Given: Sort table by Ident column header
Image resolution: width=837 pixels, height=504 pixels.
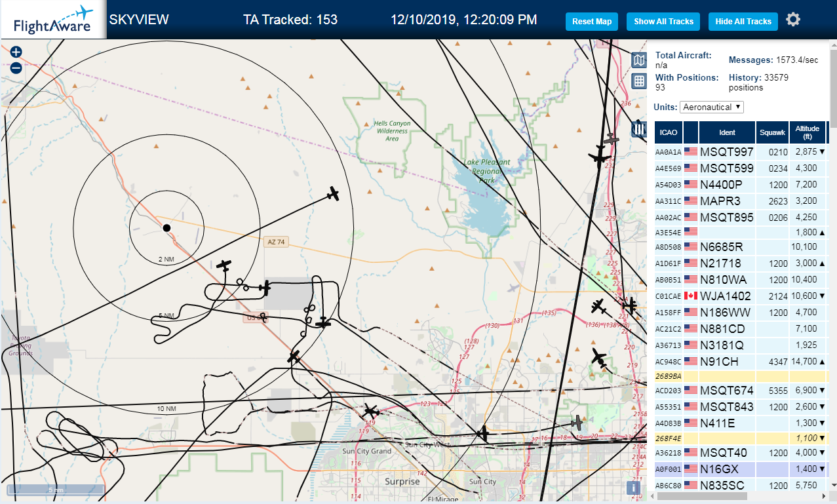Looking at the screenshot, I should click(x=728, y=132).
